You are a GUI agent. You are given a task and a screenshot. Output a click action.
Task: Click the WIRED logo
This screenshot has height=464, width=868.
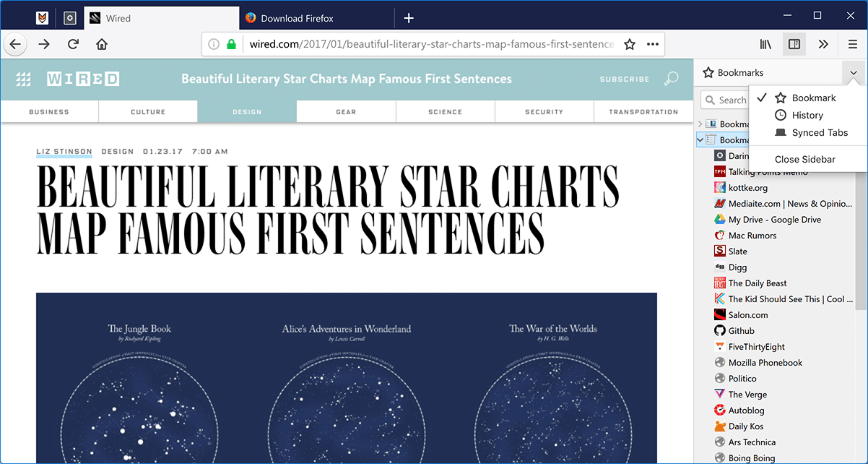click(83, 79)
